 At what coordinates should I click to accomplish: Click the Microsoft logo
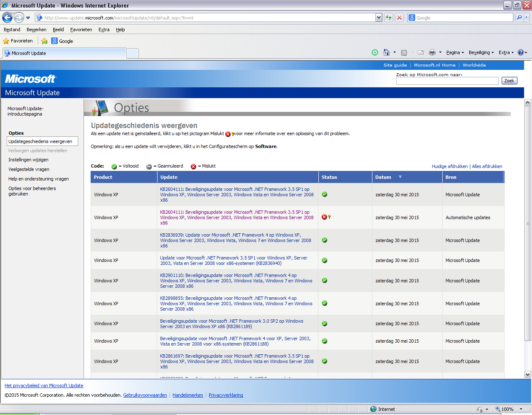coord(31,79)
